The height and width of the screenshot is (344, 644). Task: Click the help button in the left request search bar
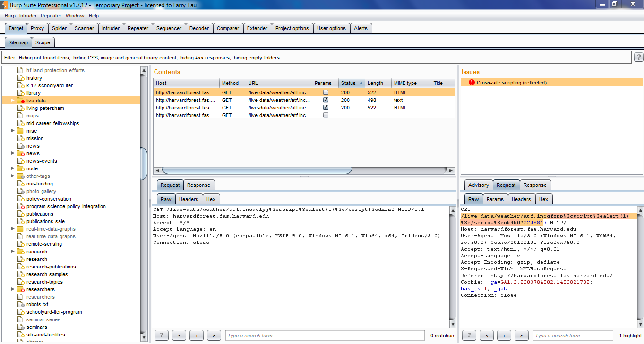(x=162, y=336)
